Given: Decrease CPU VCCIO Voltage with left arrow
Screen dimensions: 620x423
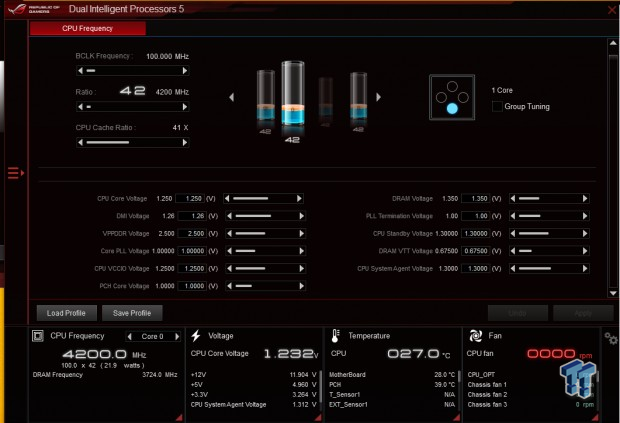Looking at the screenshot, I should tap(229, 268).
